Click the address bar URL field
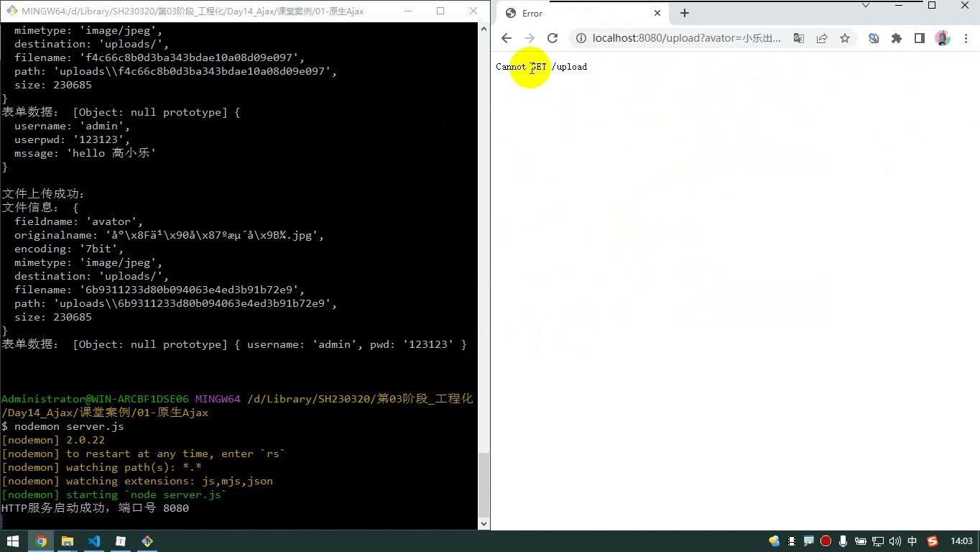This screenshot has height=552, width=980. tap(686, 38)
